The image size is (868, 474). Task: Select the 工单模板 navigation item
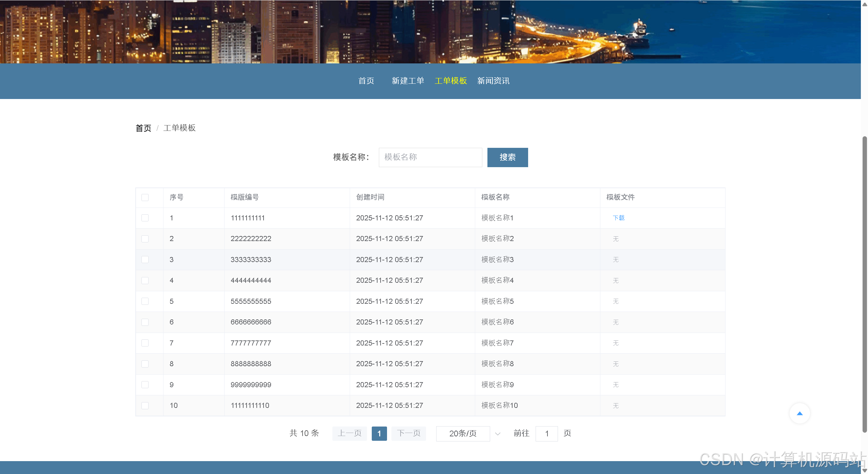[450, 81]
